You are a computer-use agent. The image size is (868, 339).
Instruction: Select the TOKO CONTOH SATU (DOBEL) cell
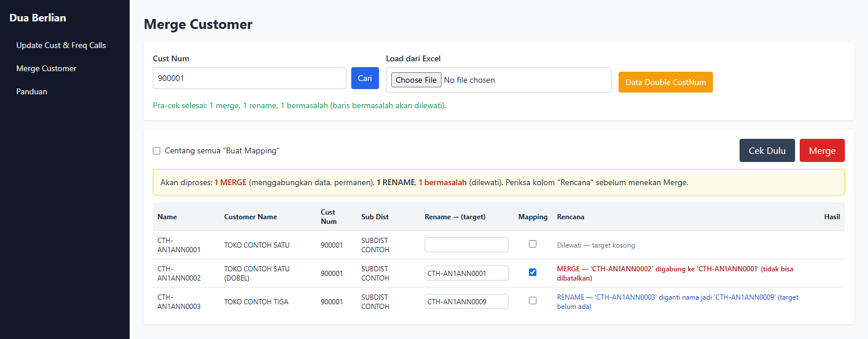pos(257,274)
